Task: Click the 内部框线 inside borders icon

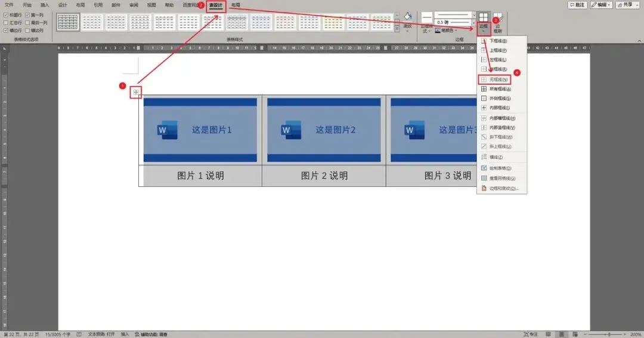Action: coord(484,107)
